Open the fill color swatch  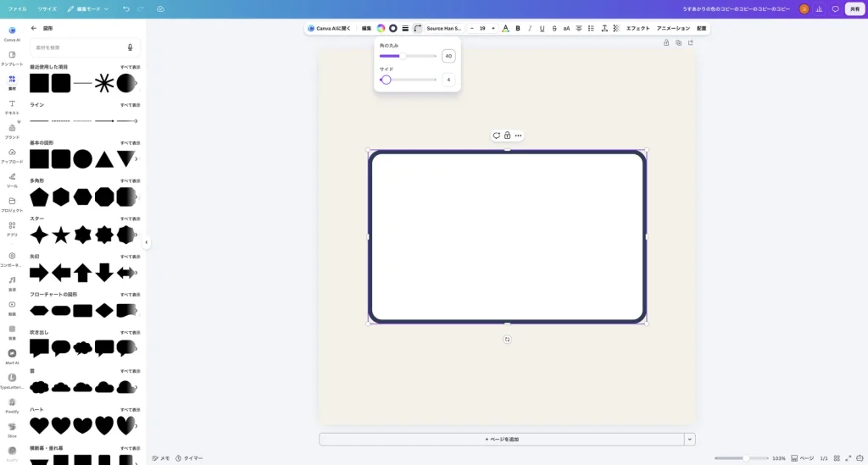pos(381,28)
